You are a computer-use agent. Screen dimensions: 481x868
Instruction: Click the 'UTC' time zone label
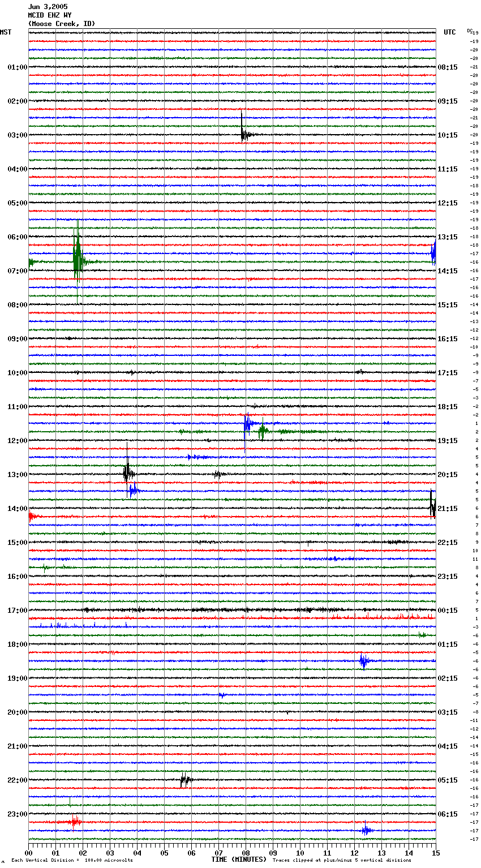[449, 32]
